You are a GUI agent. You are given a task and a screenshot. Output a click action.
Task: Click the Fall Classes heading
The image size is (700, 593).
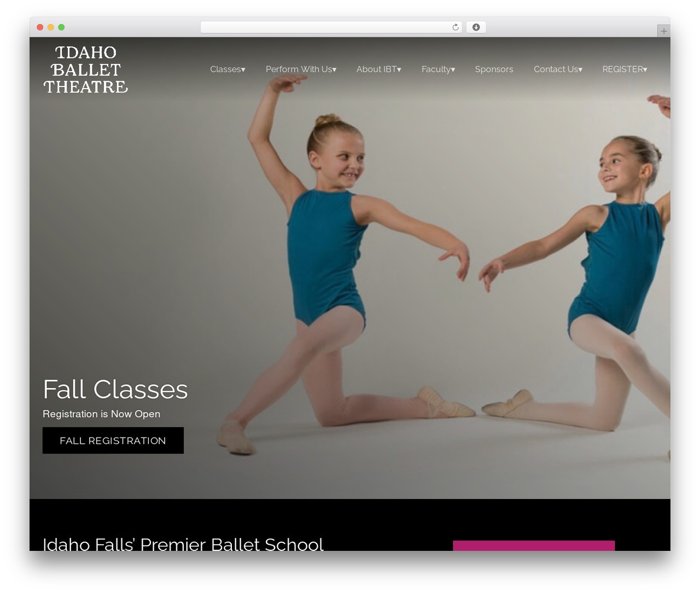point(115,389)
